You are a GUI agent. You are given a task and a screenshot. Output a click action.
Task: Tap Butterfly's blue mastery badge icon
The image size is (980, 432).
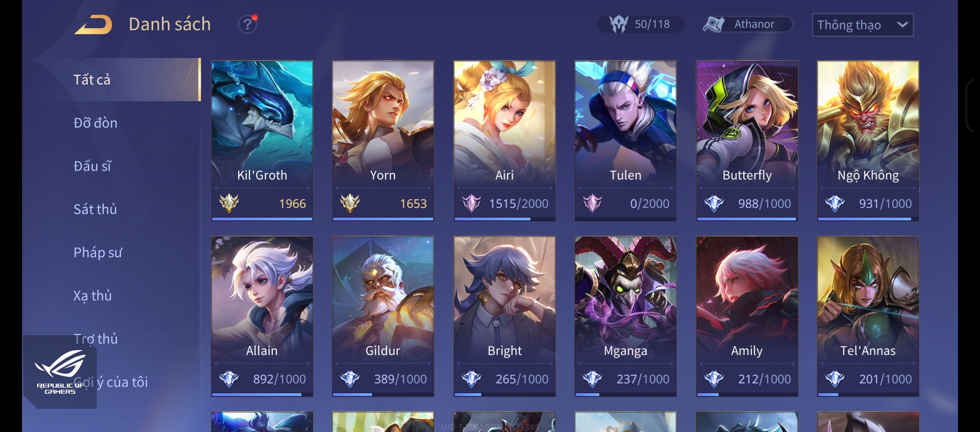click(714, 203)
